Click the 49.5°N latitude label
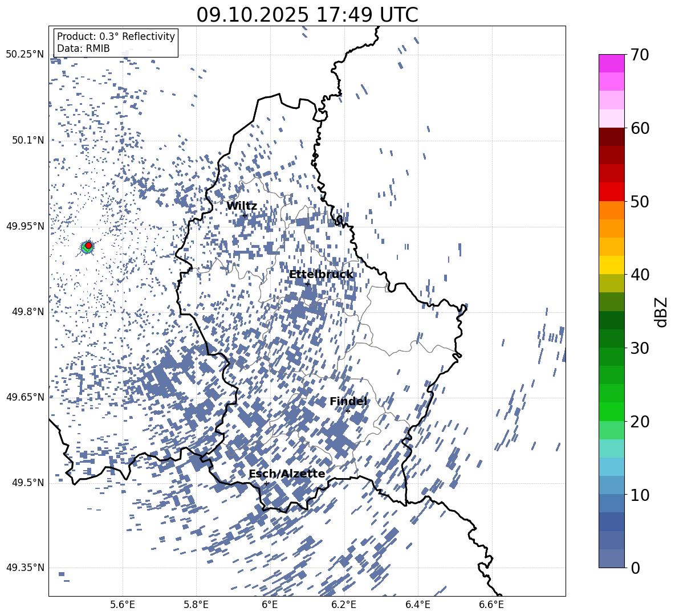This screenshot has height=616, width=675. (28, 482)
